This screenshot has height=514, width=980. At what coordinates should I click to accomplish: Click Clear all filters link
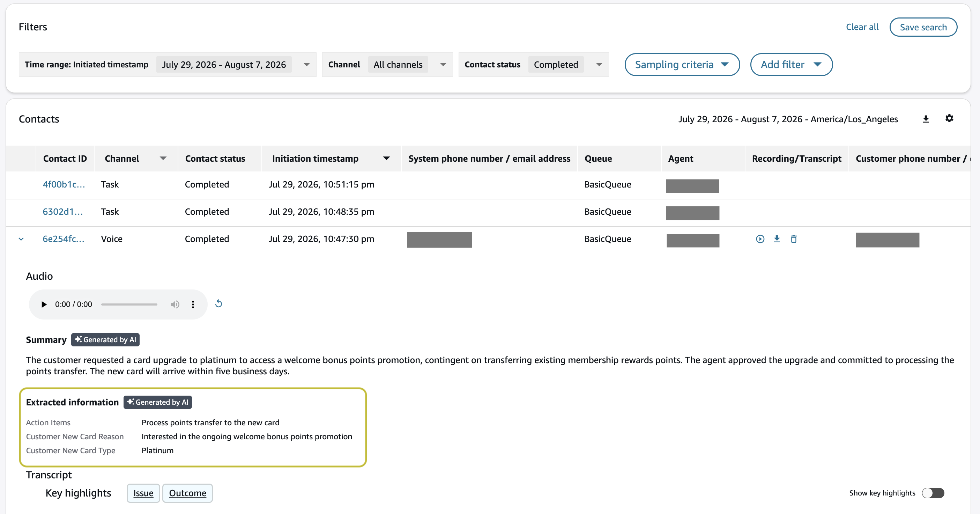[x=862, y=27]
